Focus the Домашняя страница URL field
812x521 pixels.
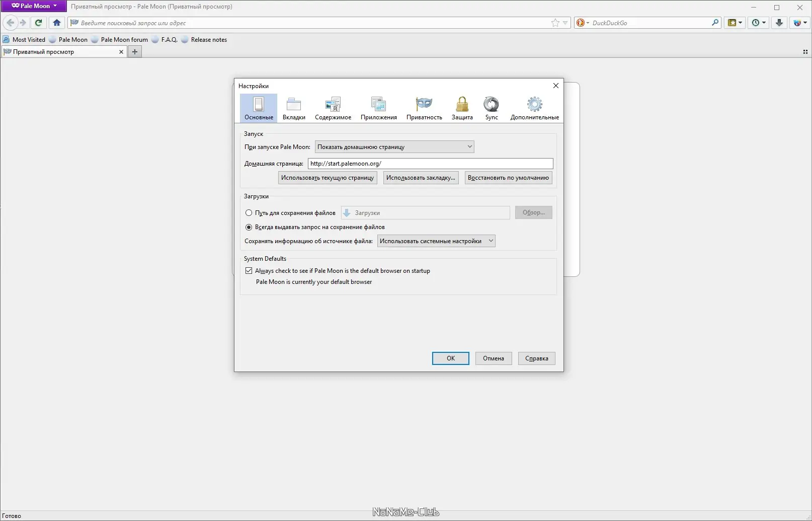point(431,164)
